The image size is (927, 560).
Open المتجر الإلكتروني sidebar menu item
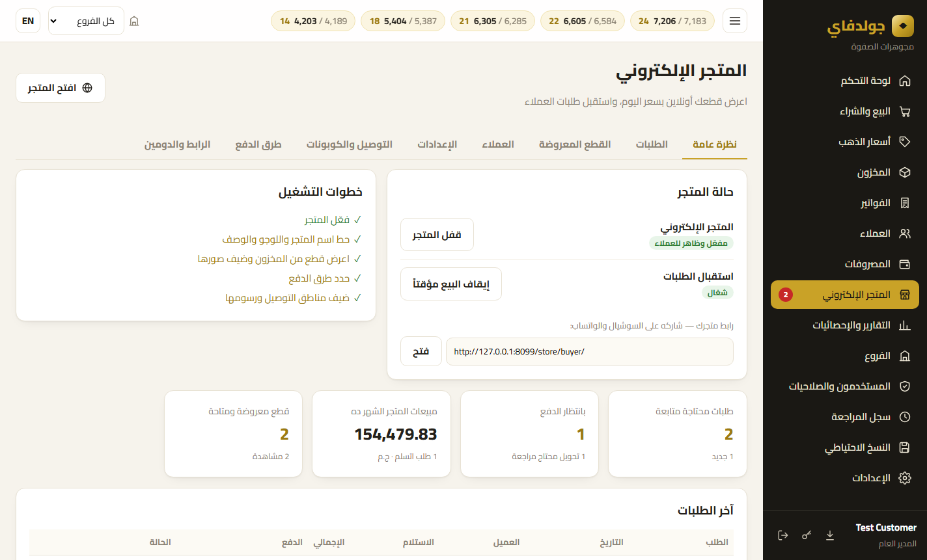pyautogui.click(x=845, y=295)
